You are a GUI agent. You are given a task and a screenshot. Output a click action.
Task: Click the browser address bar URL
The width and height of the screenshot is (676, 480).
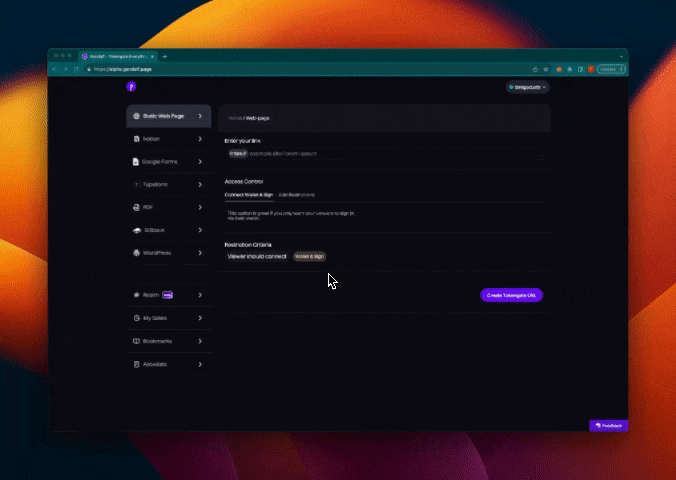(123, 69)
